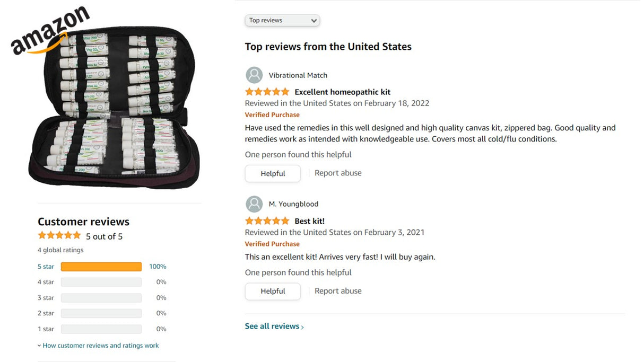Select the "4 star" rating row
Viewport: 644px width, 362px height.
[x=46, y=282]
